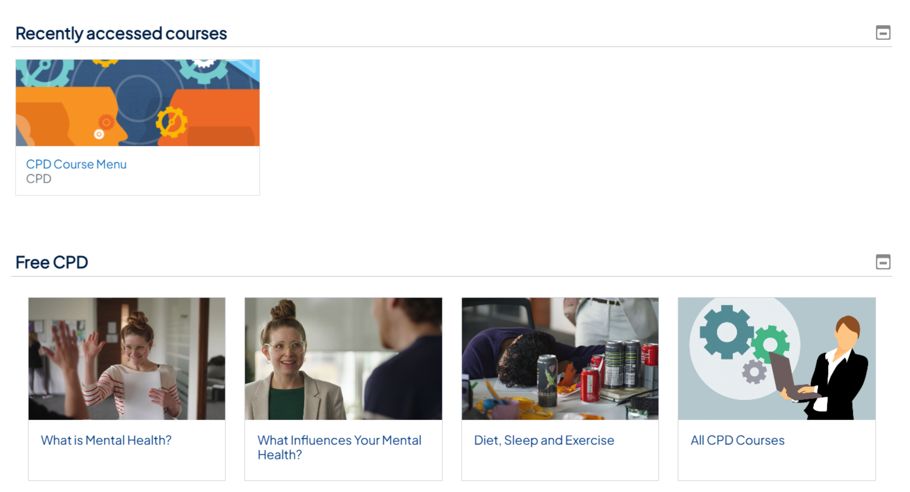Select the CPD category label under the course
The height and width of the screenshot is (492, 910).
[39, 179]
